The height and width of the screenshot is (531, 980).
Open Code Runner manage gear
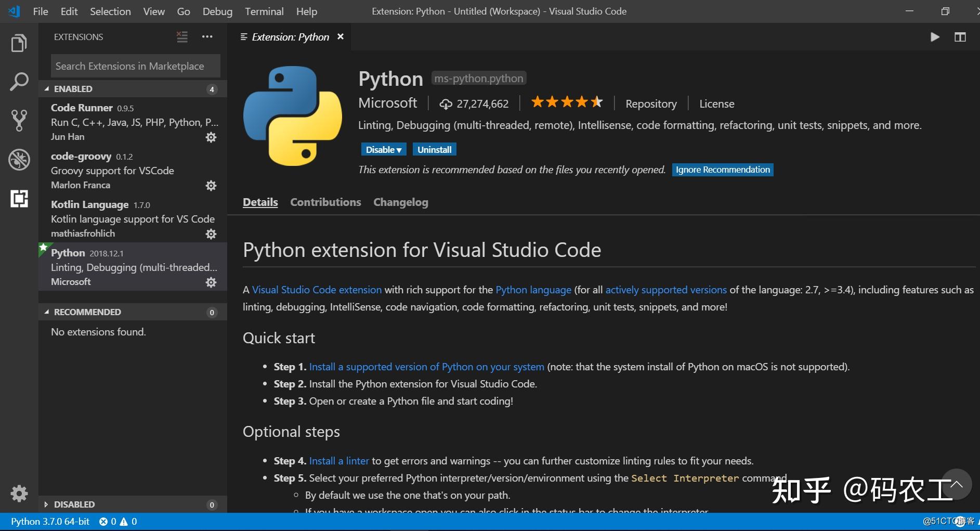[x=211, y=137]
